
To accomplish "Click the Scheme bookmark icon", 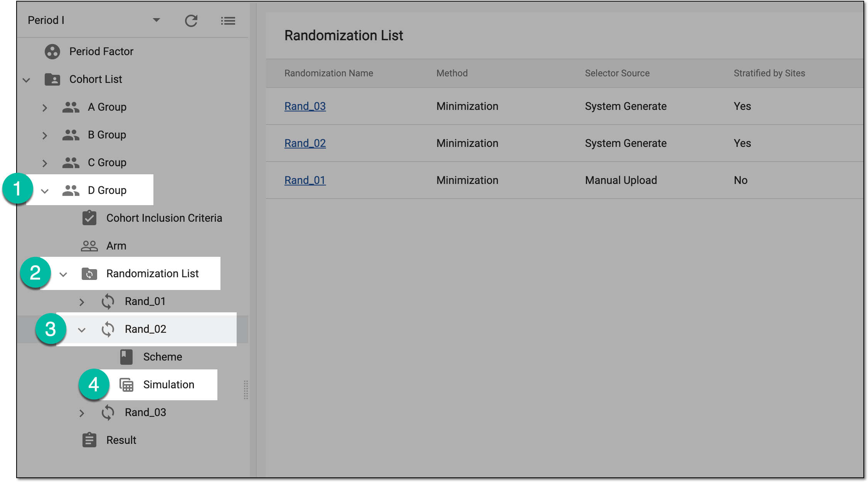I will [126, 357].
